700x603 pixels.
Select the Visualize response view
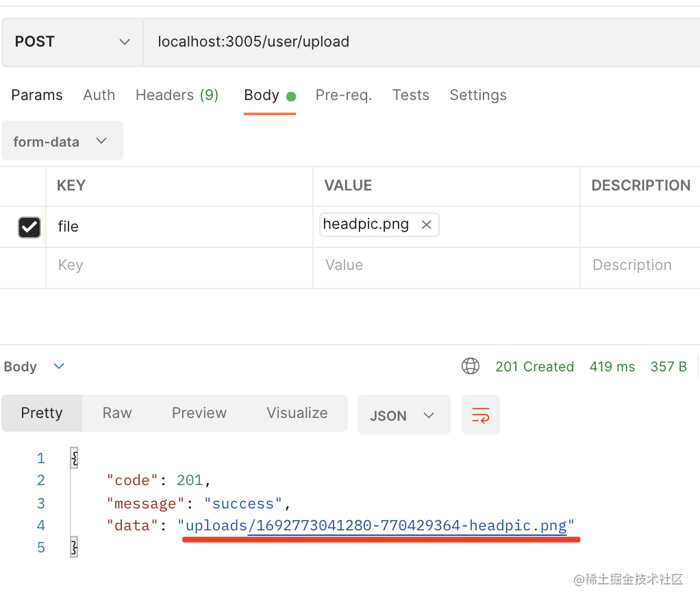point(297,413)
